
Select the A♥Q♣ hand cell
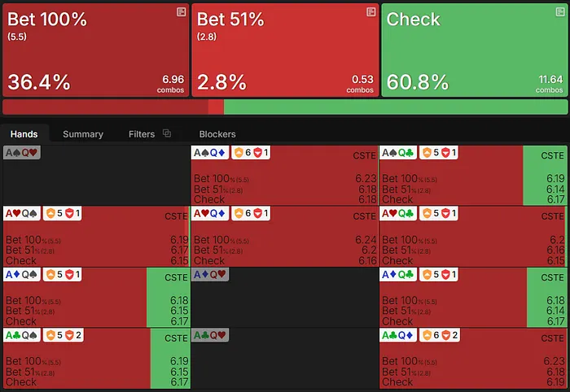472,236
